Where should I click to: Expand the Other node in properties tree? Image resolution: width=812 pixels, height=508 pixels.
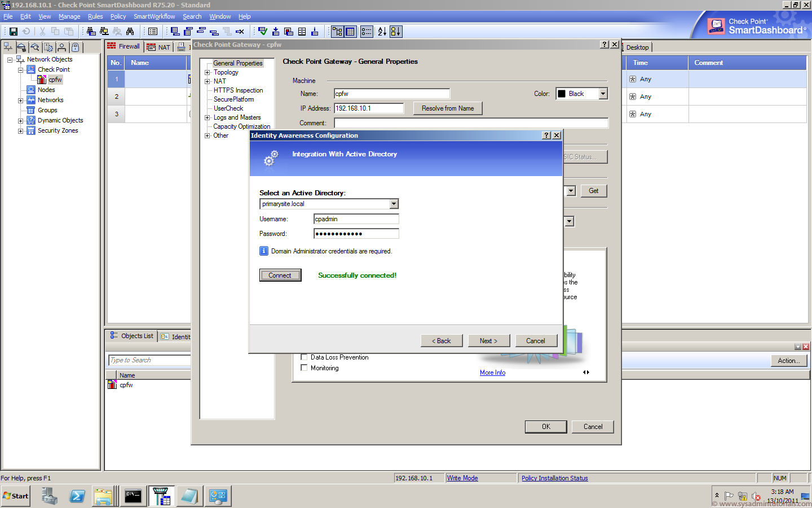208,135
